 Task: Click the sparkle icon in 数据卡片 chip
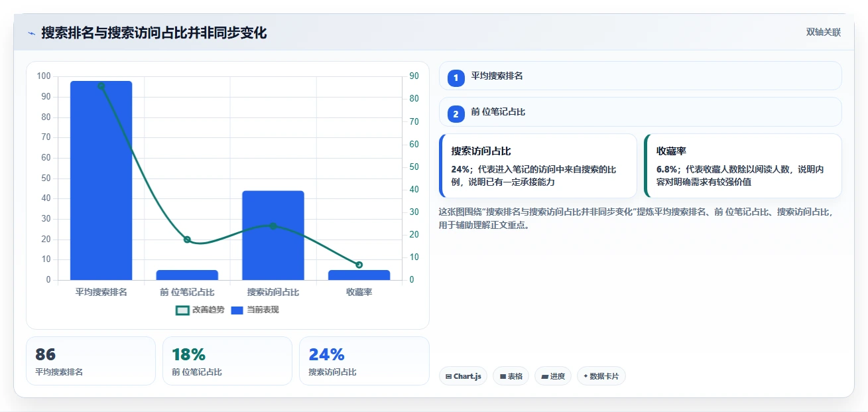(x=586, y=377)
